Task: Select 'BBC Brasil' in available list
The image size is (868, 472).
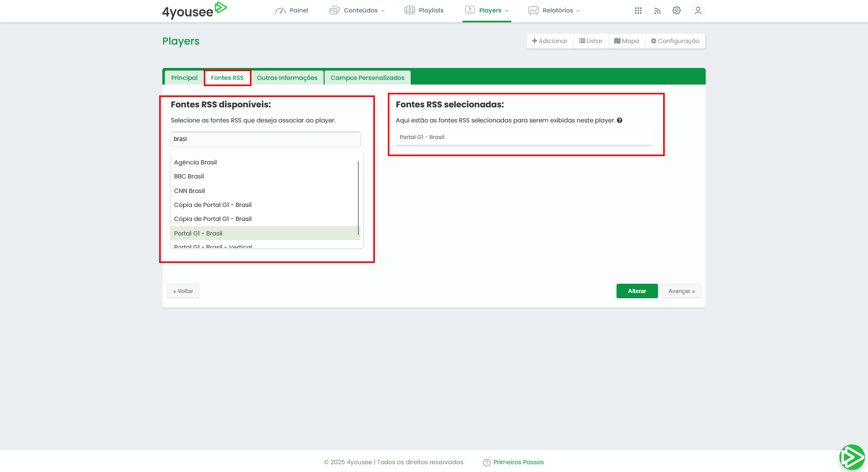Action: point(264,176)
